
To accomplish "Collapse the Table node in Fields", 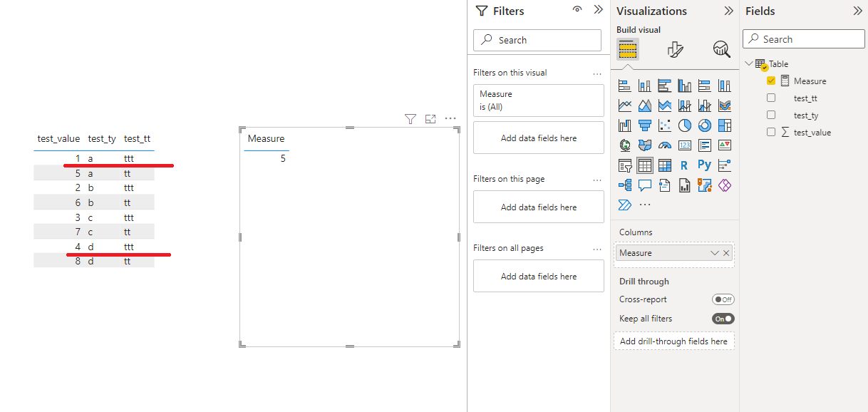I will click(x=748, y=63).
